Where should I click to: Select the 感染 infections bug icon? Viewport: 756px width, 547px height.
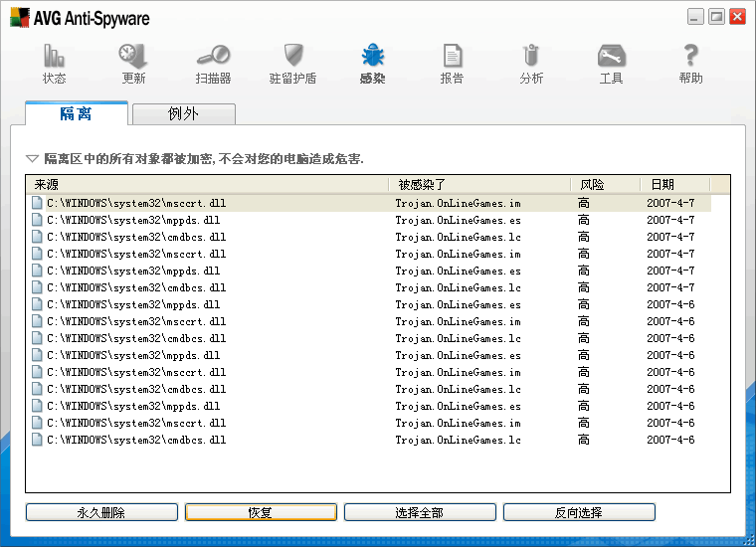(x=373, y=56)
